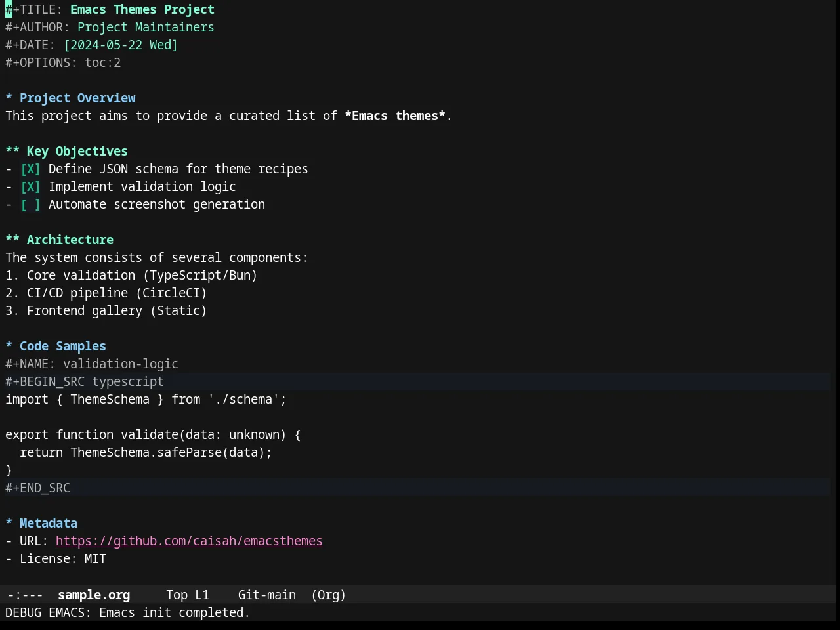Toggle the 'Define JSON schema' checkbox
840x630 pixels.
click(x=30, y=169)
